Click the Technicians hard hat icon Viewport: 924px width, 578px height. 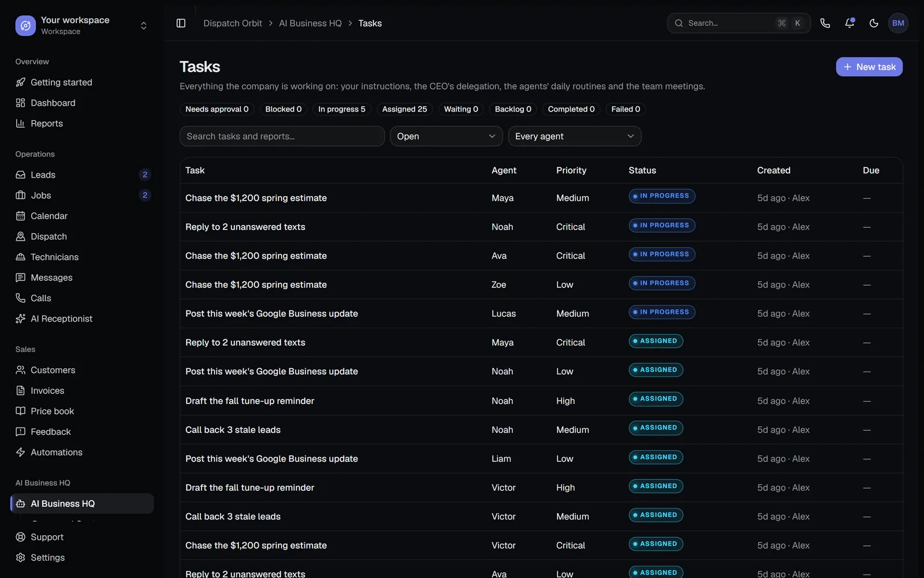pyautogui.click(x=21, y=257)
